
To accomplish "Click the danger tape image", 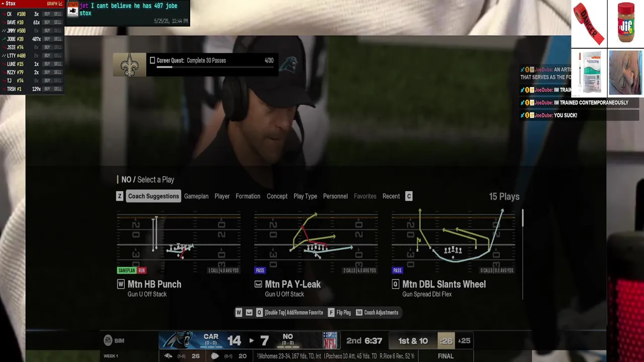I will point(589,24).
